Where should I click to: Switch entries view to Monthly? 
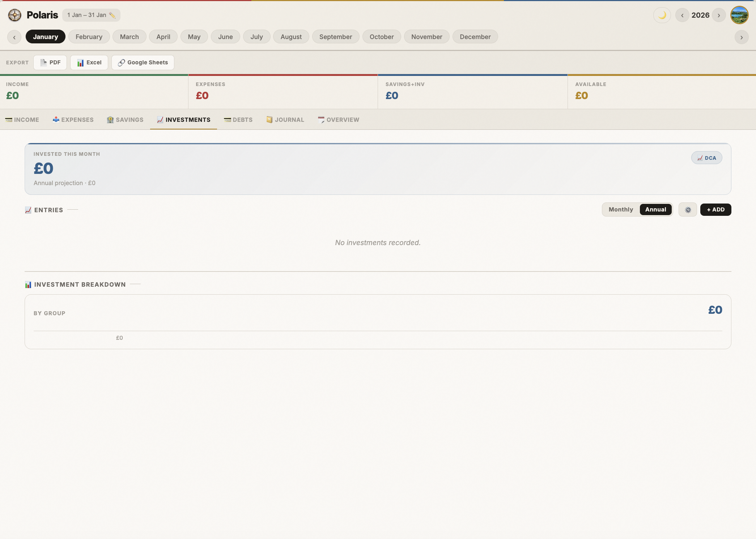[621, 210]
